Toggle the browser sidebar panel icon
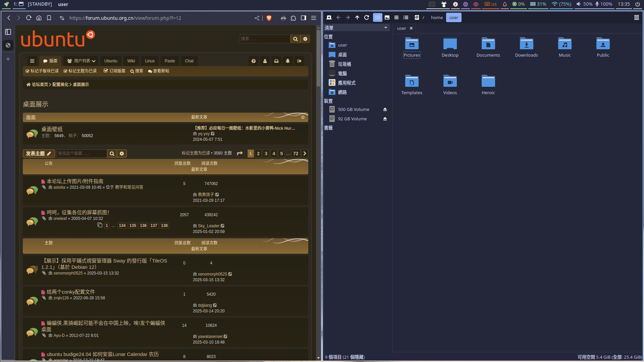This screenshot has width=644, height=362. tap(304, 18)
